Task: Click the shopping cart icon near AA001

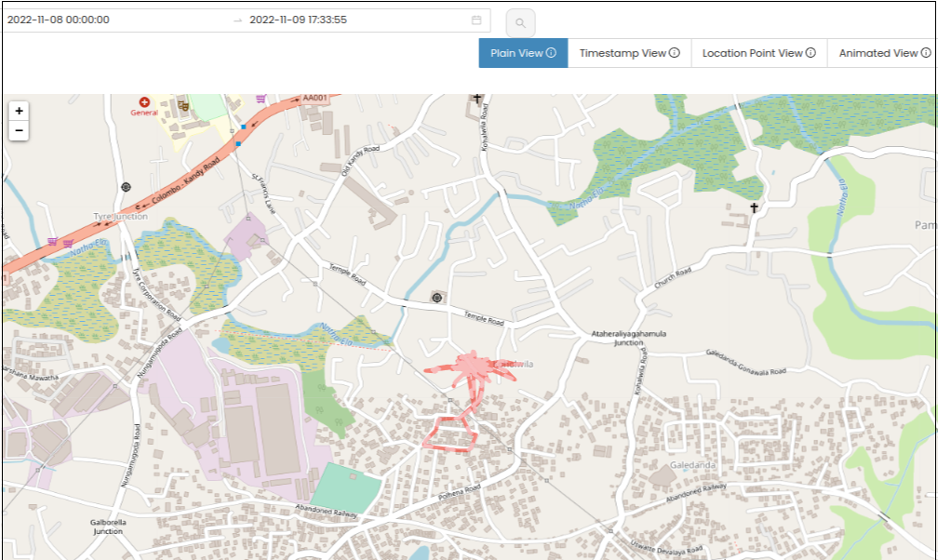Action: [261, 98]
